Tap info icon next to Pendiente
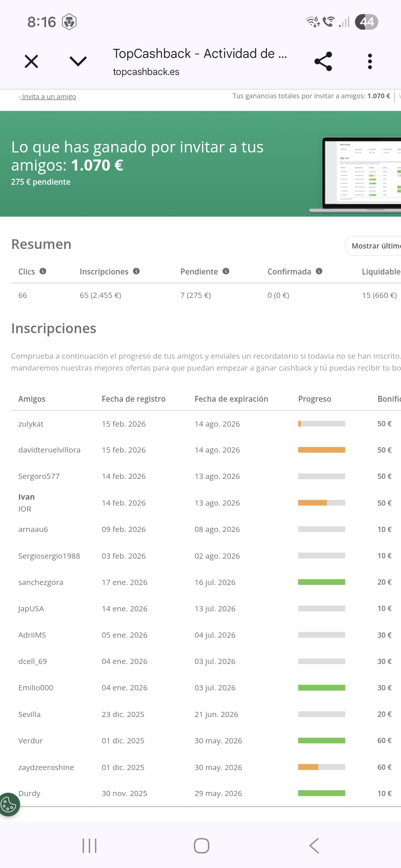Viewport: 401px width, 868px height. pos(226,271)
